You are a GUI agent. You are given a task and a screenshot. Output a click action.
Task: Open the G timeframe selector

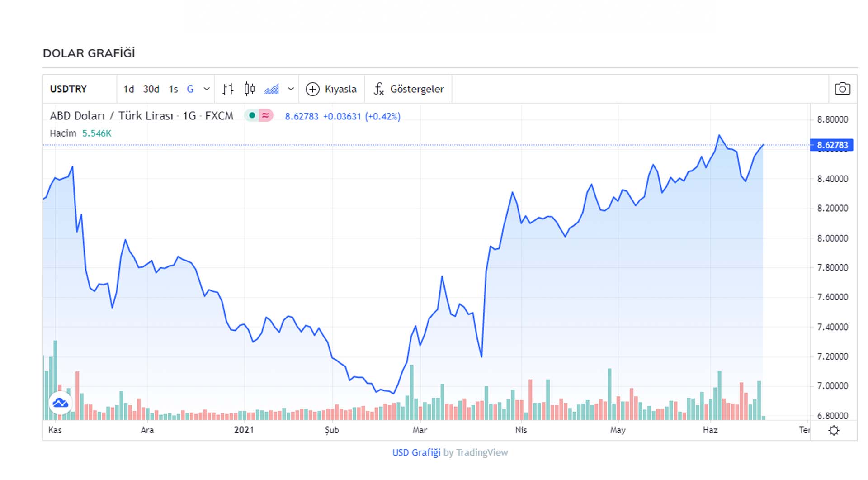(190, 89)
